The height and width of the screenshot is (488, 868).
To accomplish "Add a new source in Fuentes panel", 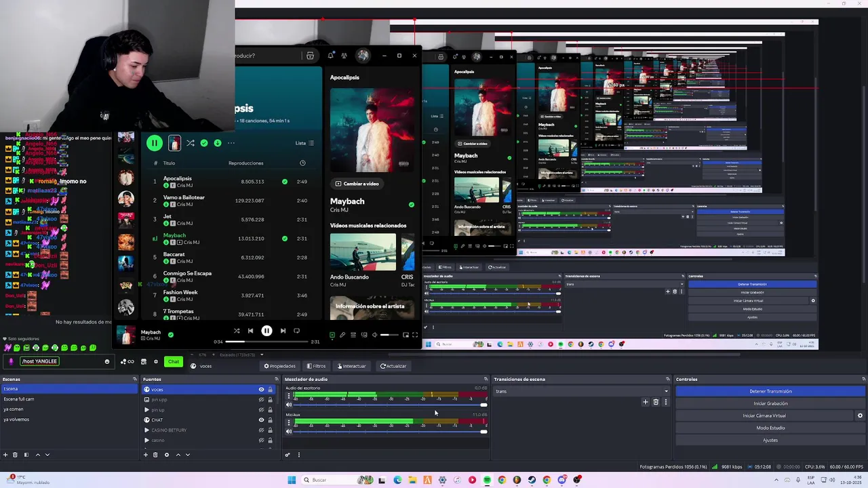I will click(146, 455).
